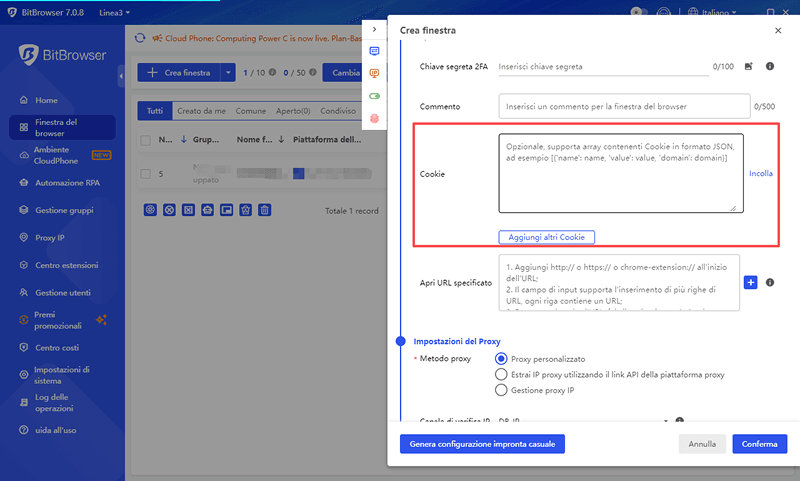Screen dimensions: 800x481
Task: Switch to the Creato da me tab
Action: pyautogui.click(x=201, y=111)
